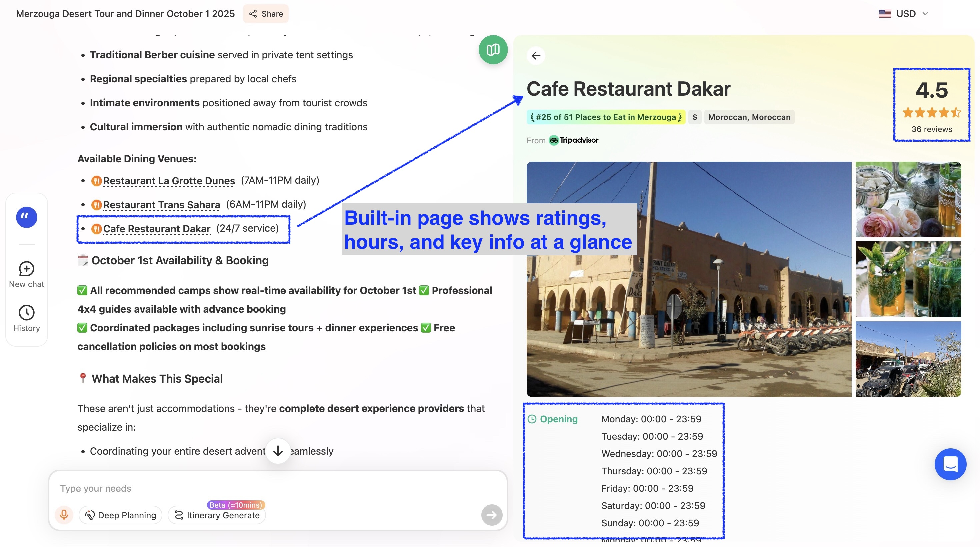The height and width of the screenshot is (547, 980).
Task: Click La Grotte Dunes restaurant icon
Action: (x=96, y=181)
